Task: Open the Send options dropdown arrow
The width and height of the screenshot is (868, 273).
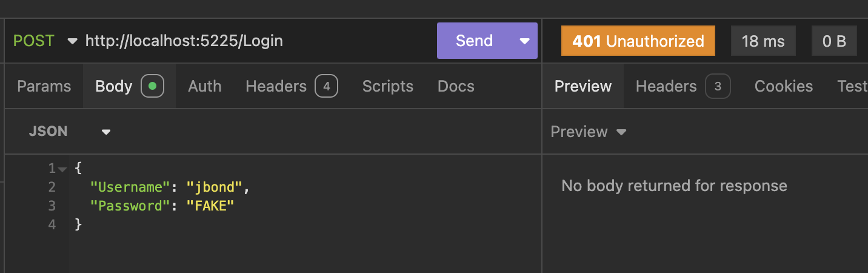Action: click(x=524, y=41)
